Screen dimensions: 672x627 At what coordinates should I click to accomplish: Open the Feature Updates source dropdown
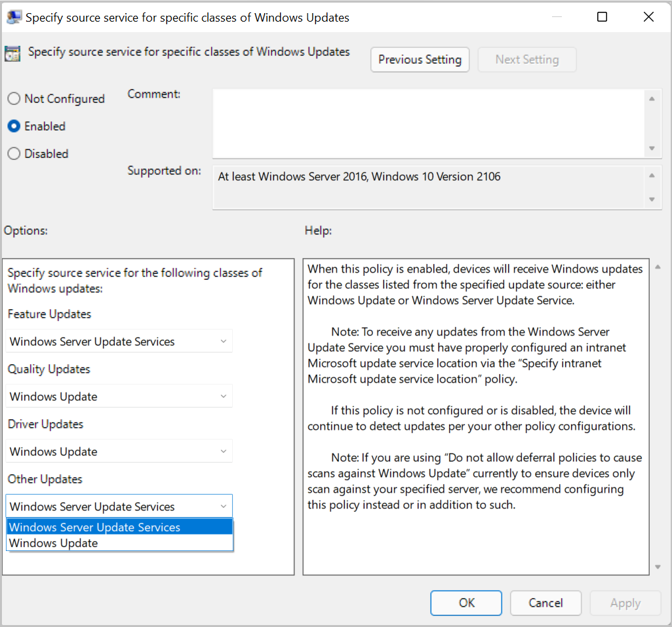[223, 341]
